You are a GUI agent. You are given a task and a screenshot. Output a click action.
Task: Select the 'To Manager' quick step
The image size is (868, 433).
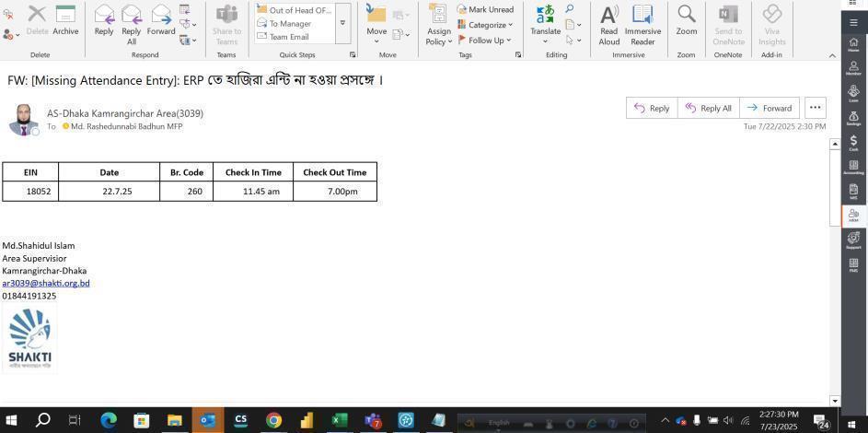pos(289,24)
